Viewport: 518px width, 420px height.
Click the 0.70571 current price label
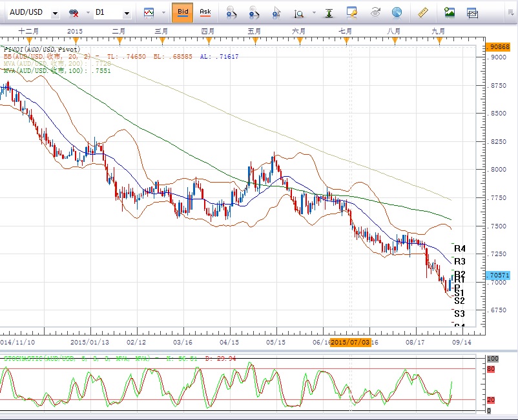click(498, 275)
